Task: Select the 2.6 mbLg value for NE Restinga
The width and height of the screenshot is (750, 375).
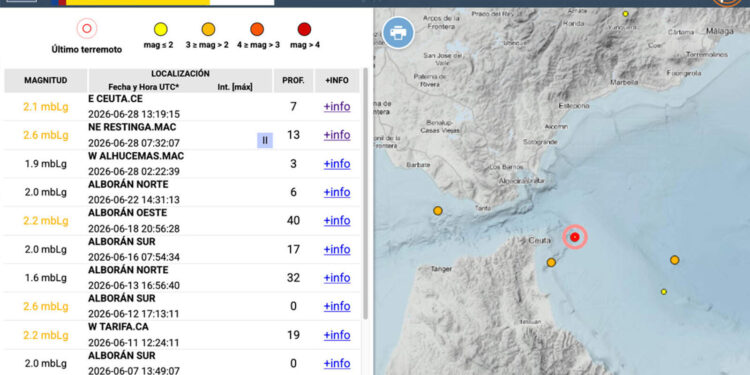Action: (x=46, y=135)
